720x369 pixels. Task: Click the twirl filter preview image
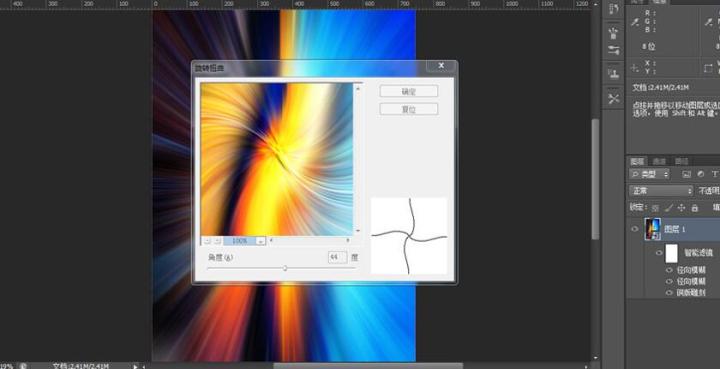point(276,159)
